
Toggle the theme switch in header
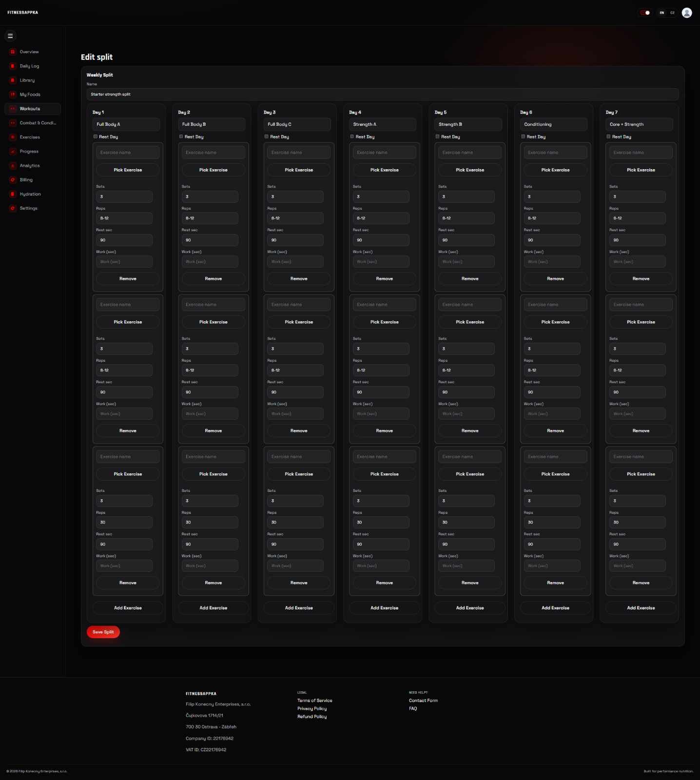coord(645,13)
